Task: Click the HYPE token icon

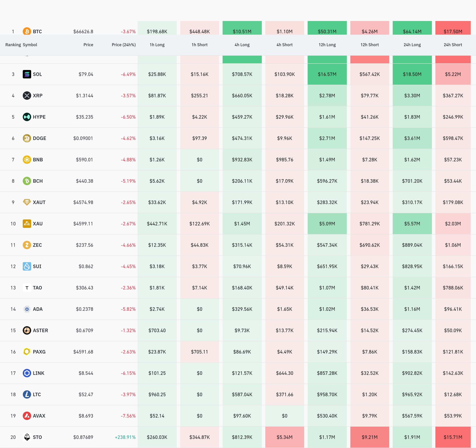Action: [x=27, y=117]
